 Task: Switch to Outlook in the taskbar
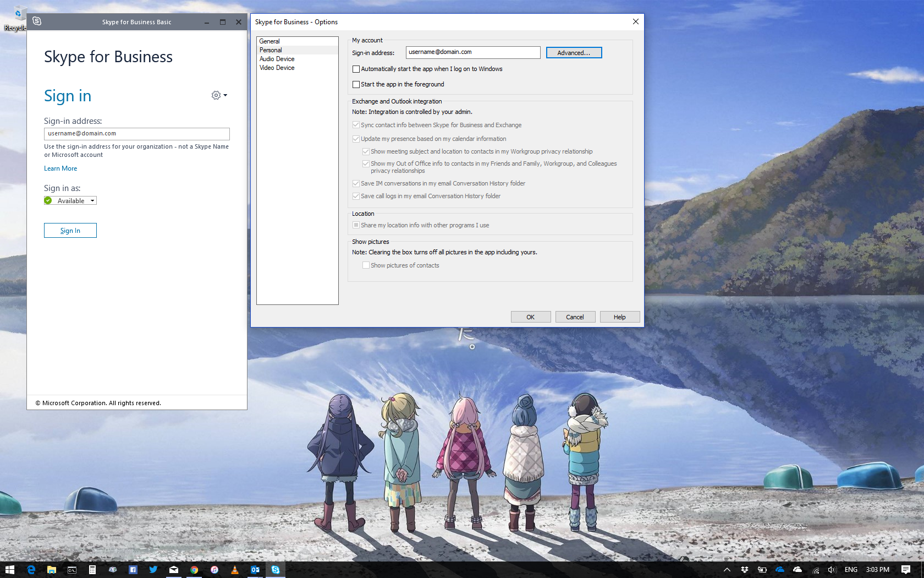(x=255, y=570)
